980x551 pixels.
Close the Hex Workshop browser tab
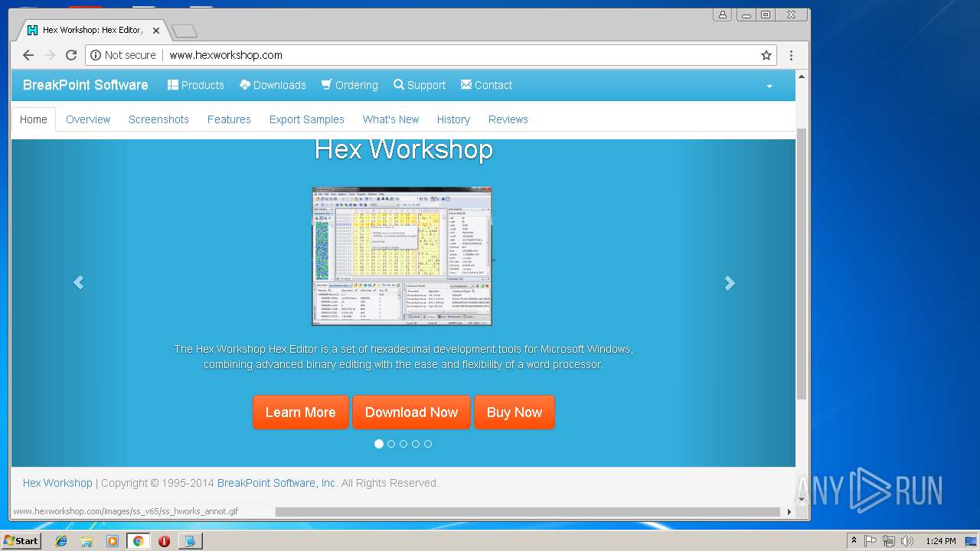click(156, 31)
